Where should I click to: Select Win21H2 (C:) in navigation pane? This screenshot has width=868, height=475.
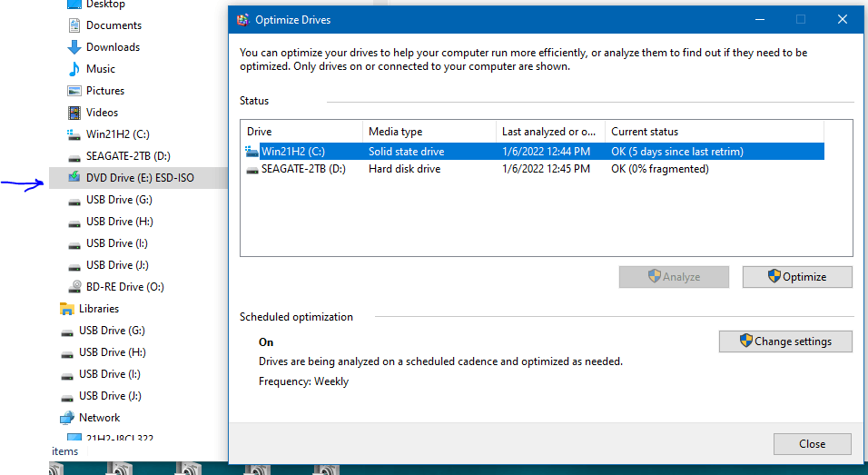[x=117, y=134]
